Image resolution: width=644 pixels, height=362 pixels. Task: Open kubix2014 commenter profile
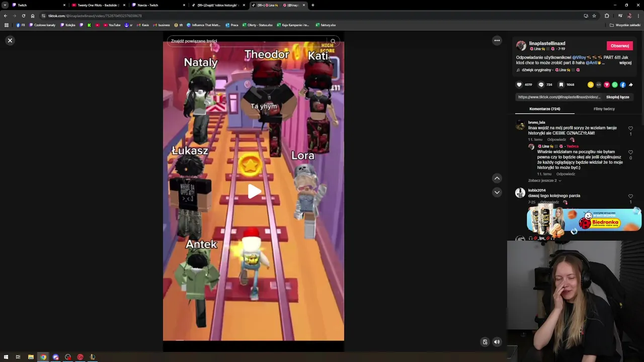click(537, 191)
